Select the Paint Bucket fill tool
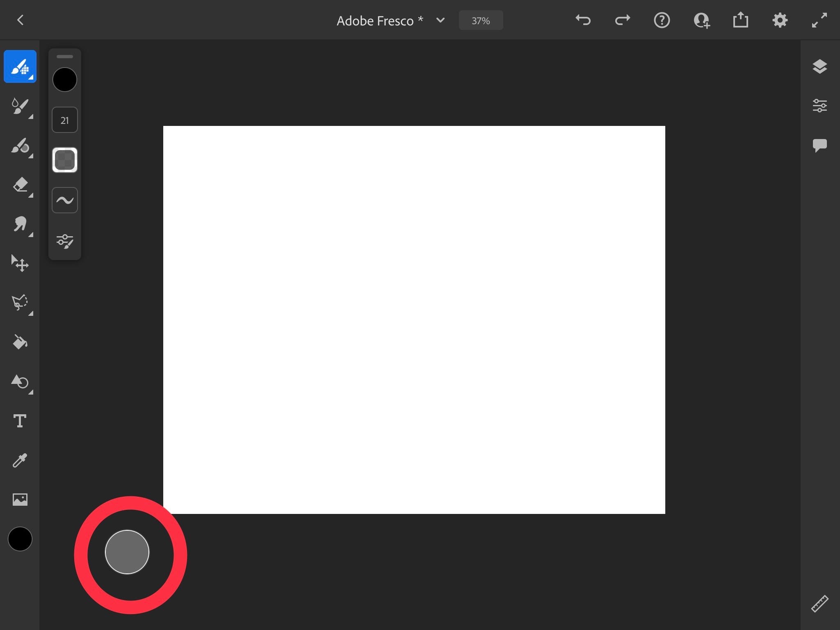This screenshot has width=840, height=630. point(20,342)
